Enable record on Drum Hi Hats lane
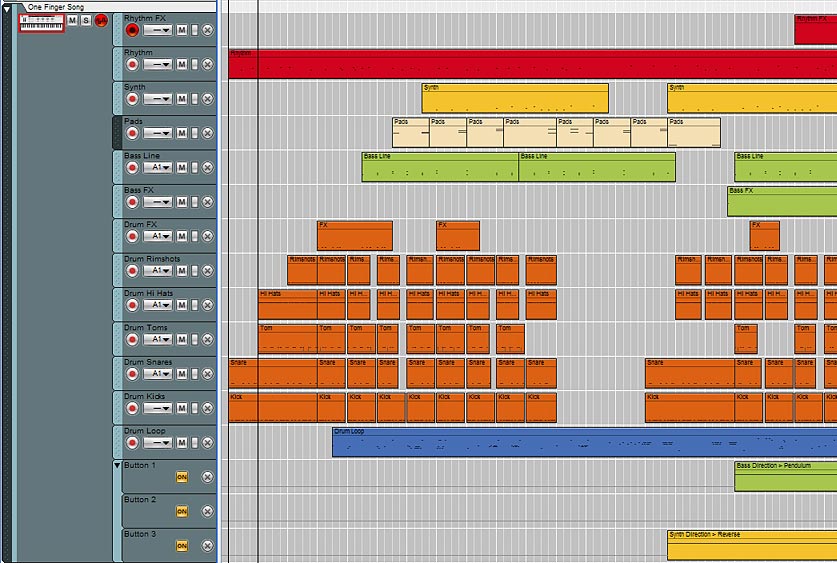837x563 pixels. click(132, 305)
